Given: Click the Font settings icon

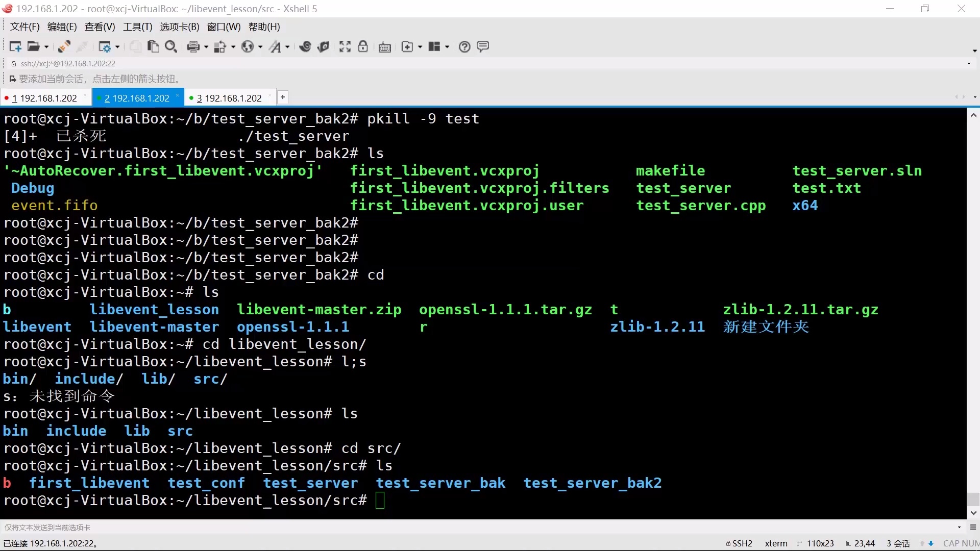Looking at the screenshot, I should [275, 47].
